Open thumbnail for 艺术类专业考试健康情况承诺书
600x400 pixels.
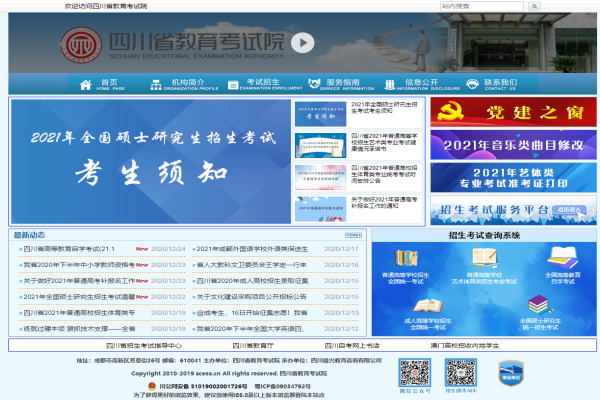pos(321,145)
